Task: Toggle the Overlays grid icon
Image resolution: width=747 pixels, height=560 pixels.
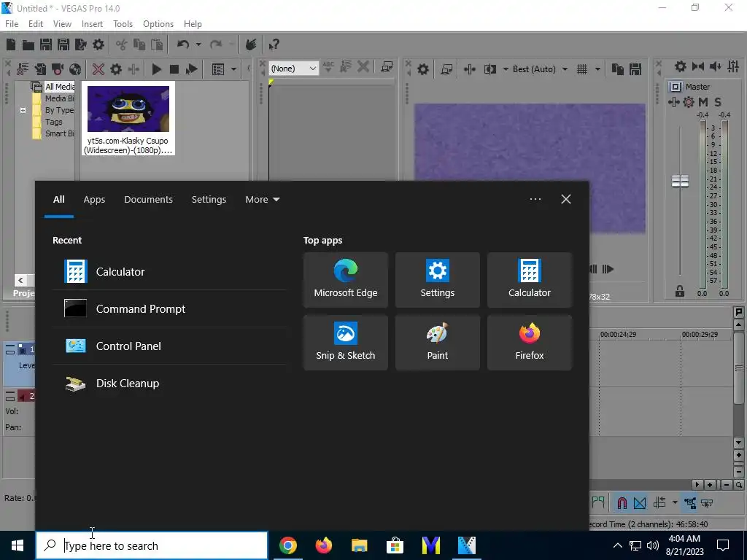Action: point(582,69)
